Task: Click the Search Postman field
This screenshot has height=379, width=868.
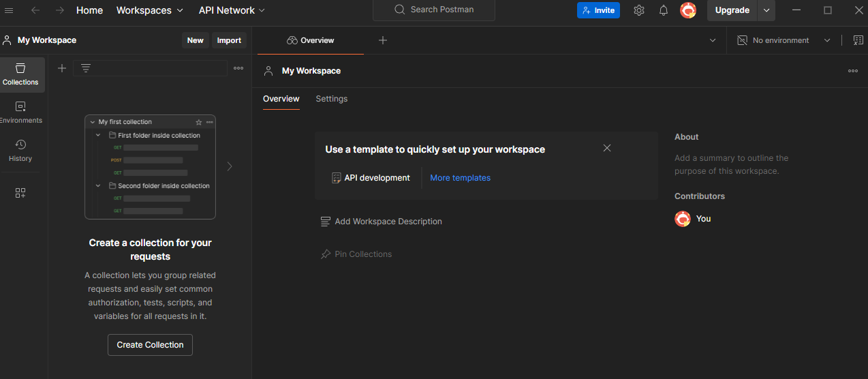Action: coord(434,10)
